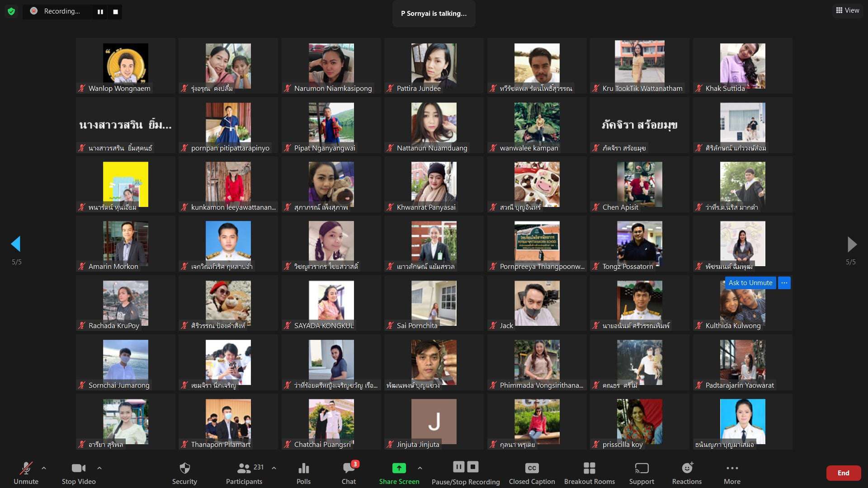Open Closed Caption settings
868x488 pixels.
tap(532, 468)
